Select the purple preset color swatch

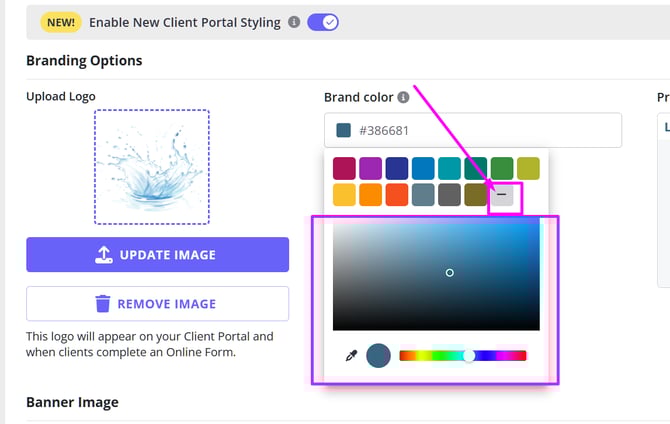click(371, 168)
